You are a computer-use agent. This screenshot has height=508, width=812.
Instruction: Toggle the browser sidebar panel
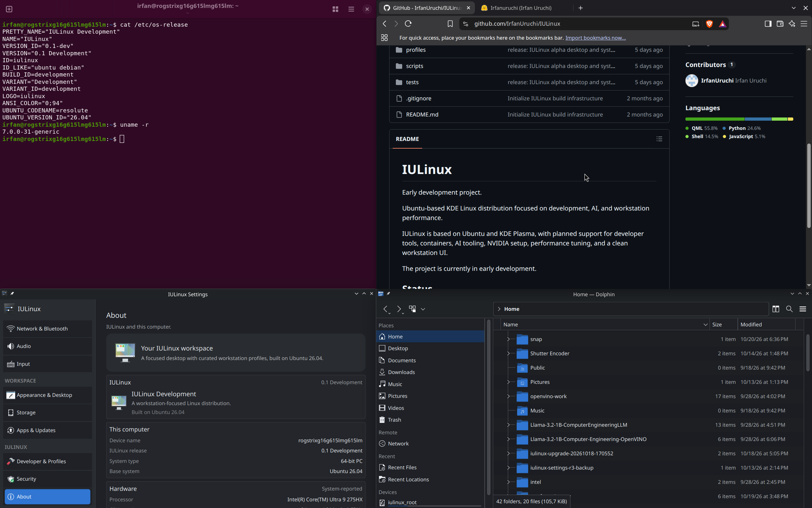coord(768,23)
